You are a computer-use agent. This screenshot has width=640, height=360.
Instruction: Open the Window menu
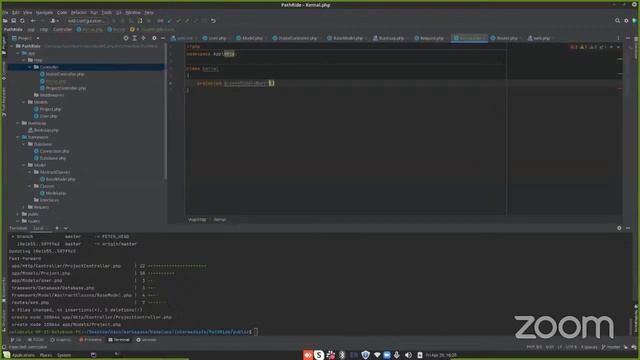(133, 13)
